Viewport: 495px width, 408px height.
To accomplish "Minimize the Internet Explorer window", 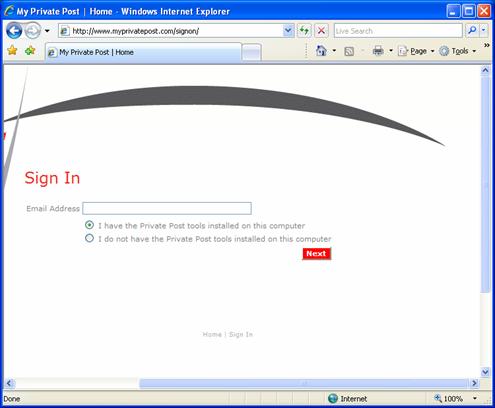I will (453, 11).
